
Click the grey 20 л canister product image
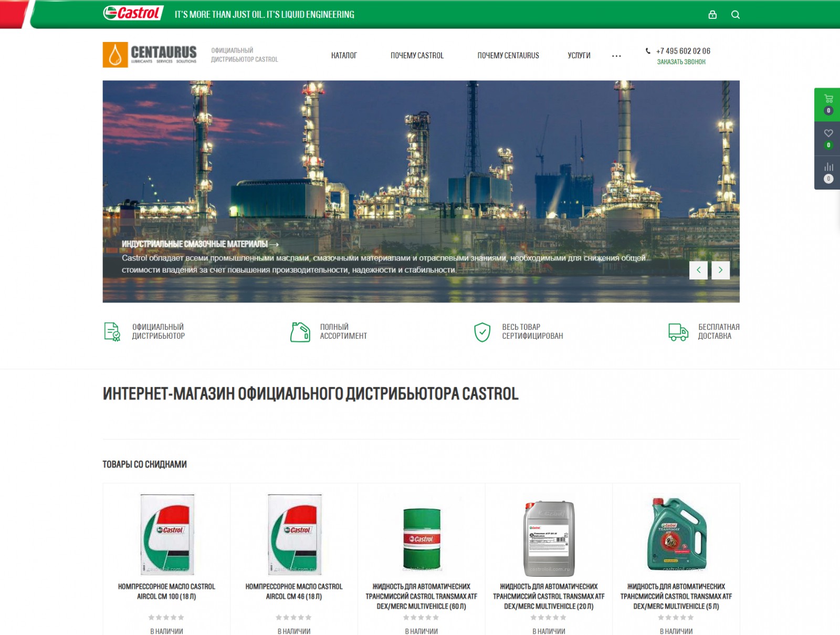(549, 538)
